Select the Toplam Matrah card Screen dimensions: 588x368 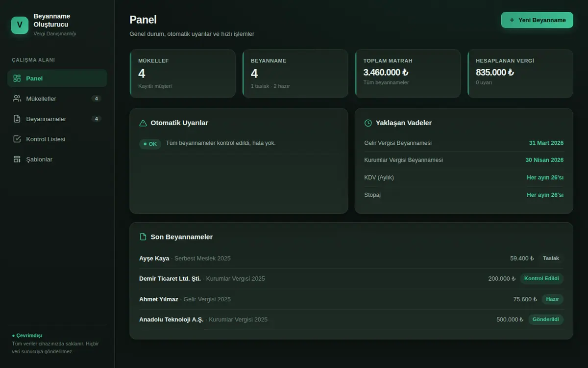[x=408, y=74]
